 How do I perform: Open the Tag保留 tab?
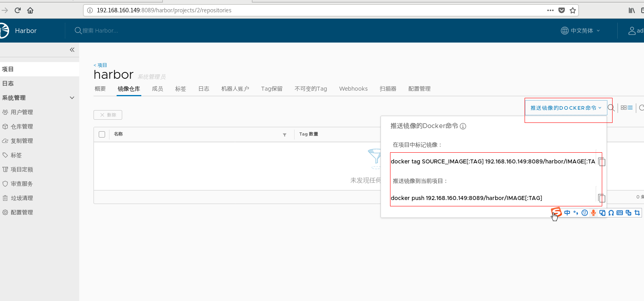(272, 89)
